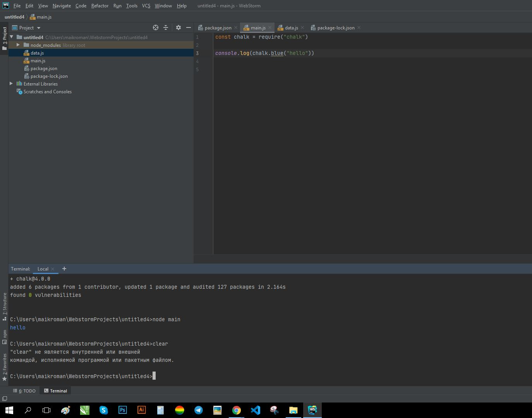Image resolution: width=532 pixels, height=418 pixels.
Task: Click the blue method call in code
Action: pyautogui.click(x=277, y=53)
